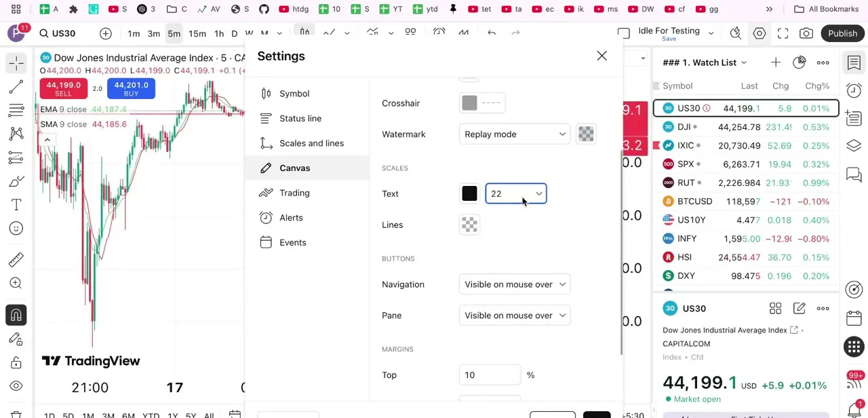Click the compare or add symbol plus icon
The height and width of the screenshot is (418, 868).
[x=106, y=33]
